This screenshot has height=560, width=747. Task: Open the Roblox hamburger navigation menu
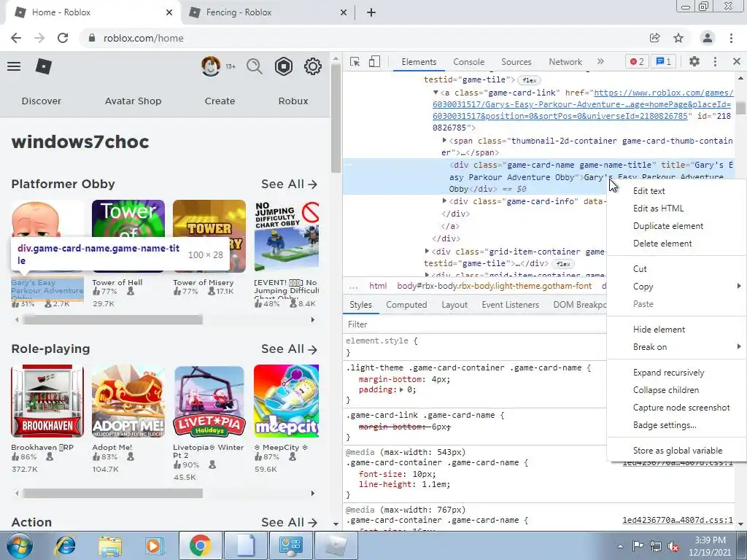pyautogui.click(x=14, y=66)
